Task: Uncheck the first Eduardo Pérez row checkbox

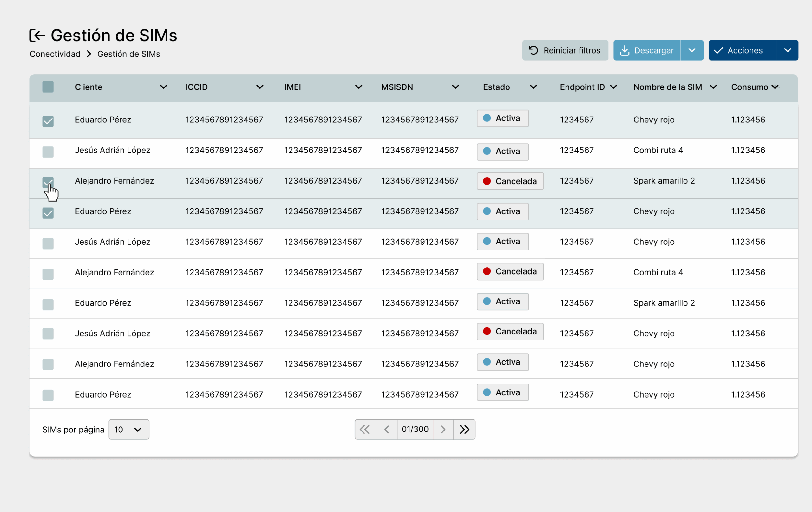Action: (48, 121)
